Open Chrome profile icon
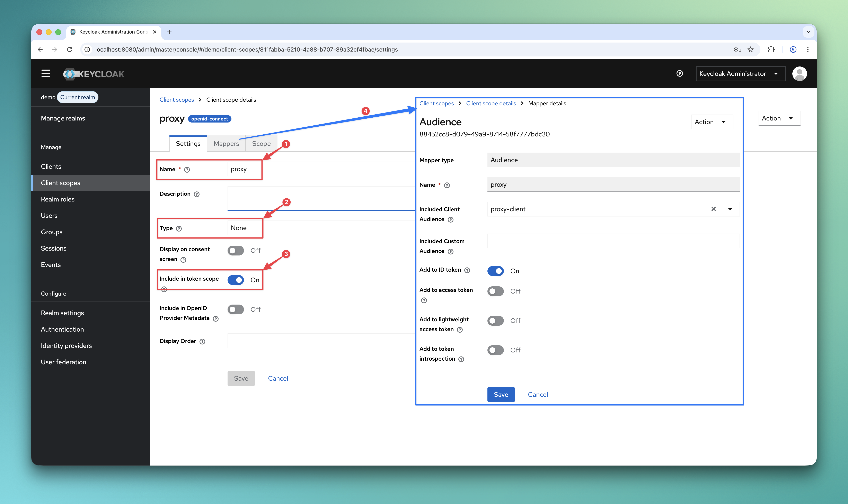Viewport: 848px width, 504px height. click(x=793, y=49)
